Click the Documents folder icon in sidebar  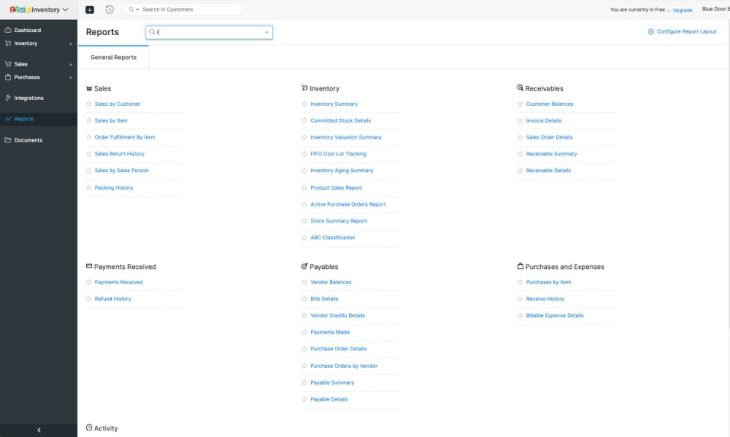click(x=8, y=140)
